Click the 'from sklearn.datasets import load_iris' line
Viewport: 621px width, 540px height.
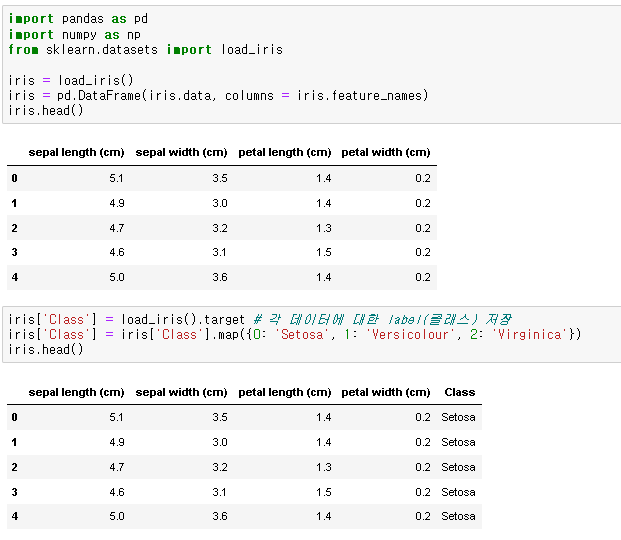pos(146,50)
